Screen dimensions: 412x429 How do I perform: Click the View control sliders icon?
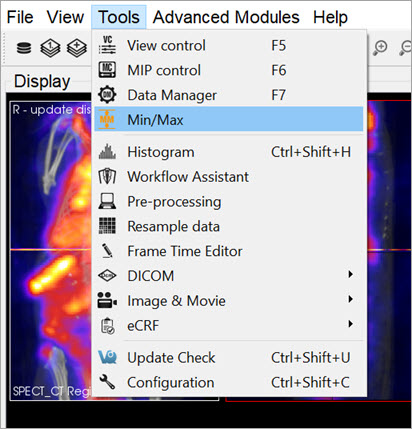[x=107, y=45]
